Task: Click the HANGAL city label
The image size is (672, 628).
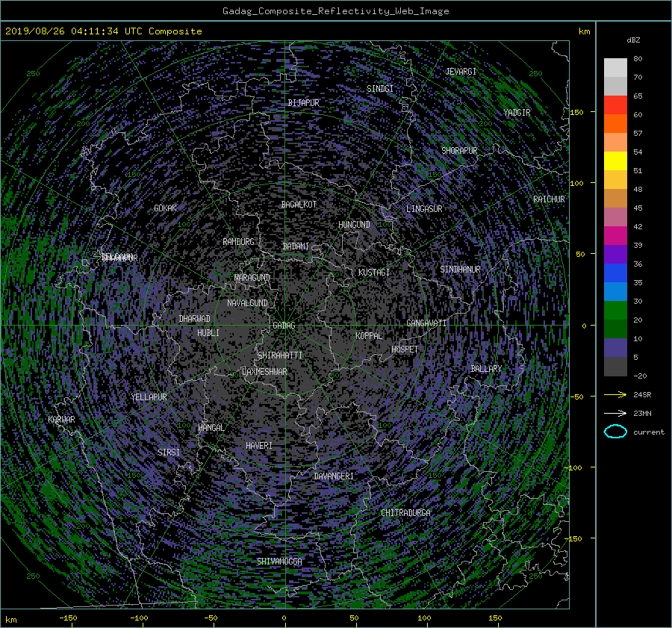Action: [211, 428]
